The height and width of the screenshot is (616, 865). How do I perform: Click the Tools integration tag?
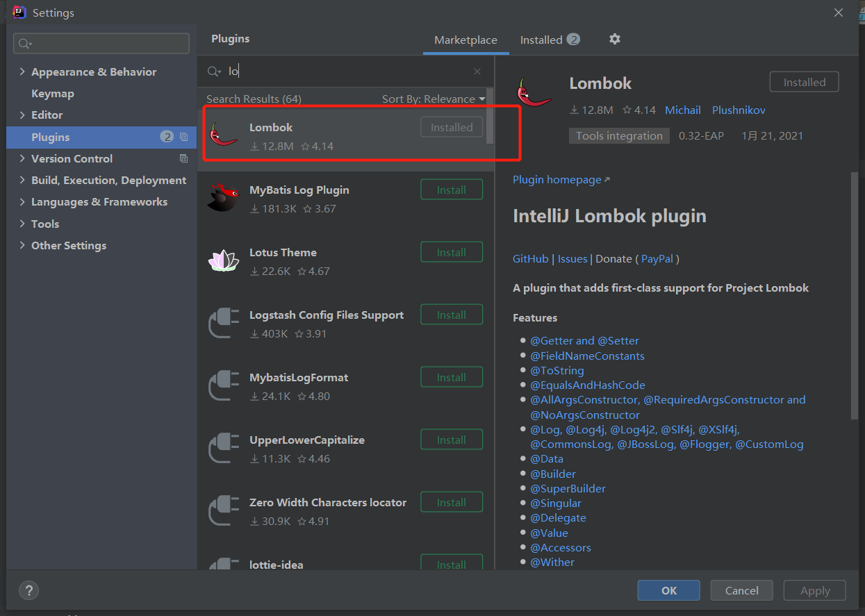[619, 135]
